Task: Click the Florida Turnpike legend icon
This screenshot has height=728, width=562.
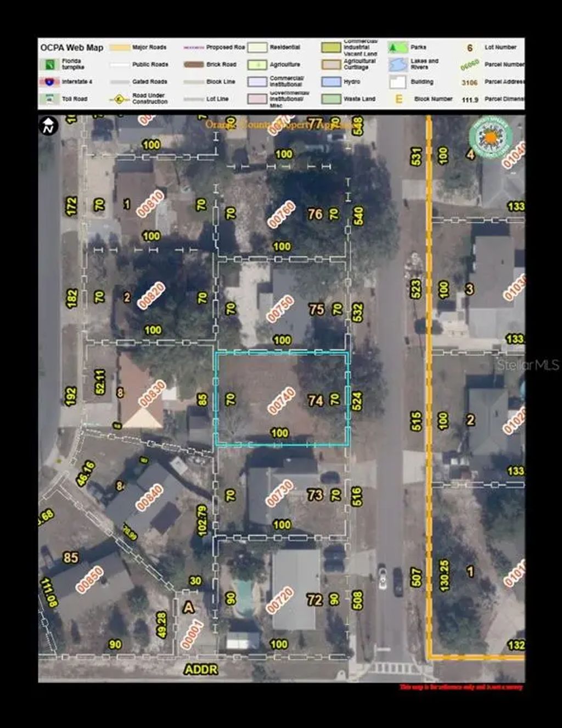Action: click(49, 65)
